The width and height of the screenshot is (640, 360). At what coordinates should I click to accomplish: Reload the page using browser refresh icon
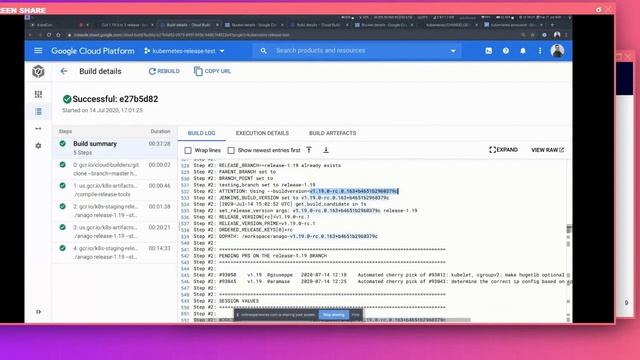pyautogui.click(x=49, y=35)
